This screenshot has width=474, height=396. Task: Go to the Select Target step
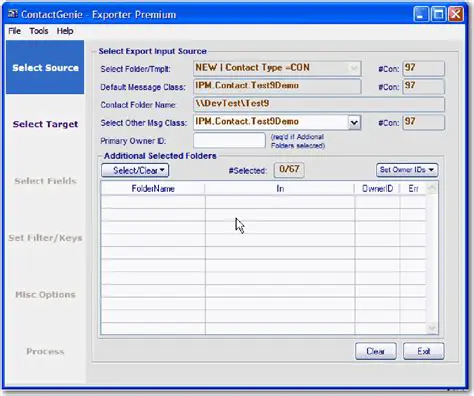pos(45,124)
